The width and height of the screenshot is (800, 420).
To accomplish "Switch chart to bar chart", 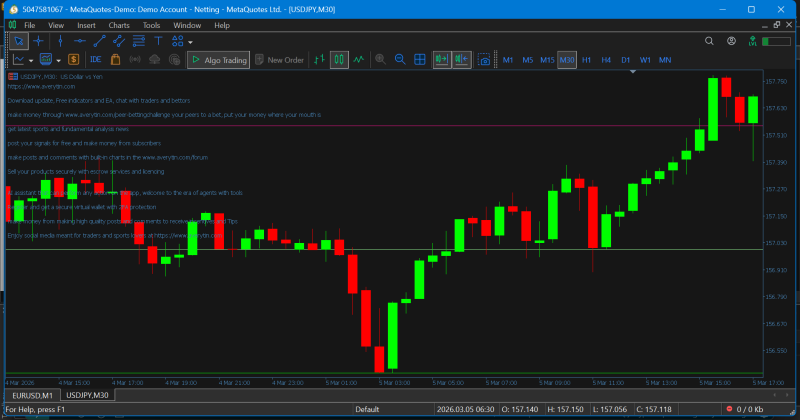I will pos(319,60).
